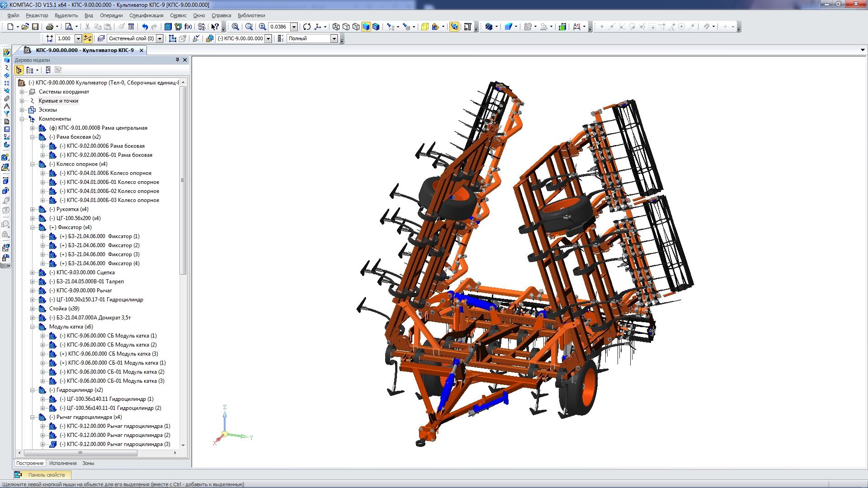Viewport: 868px width, 488px height.
Task: Open the variables f(x) tool
Action: click(x=188, y=27)
